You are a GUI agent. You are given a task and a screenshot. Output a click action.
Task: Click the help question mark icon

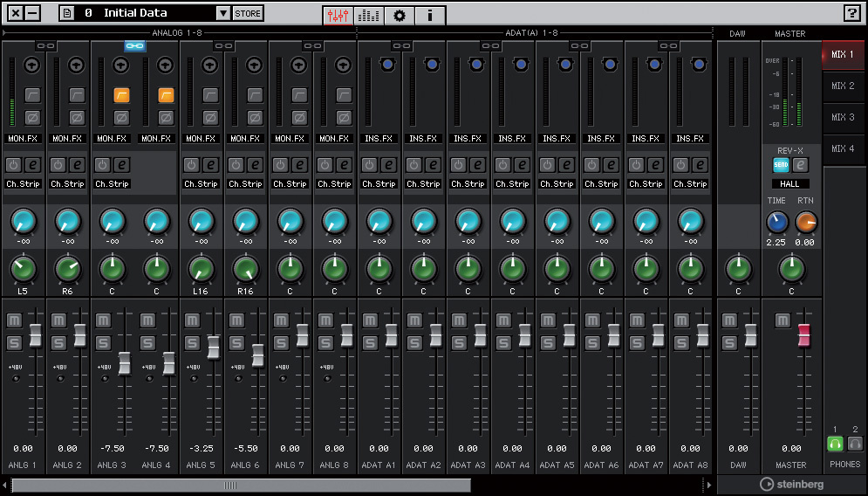click(851, 13)
